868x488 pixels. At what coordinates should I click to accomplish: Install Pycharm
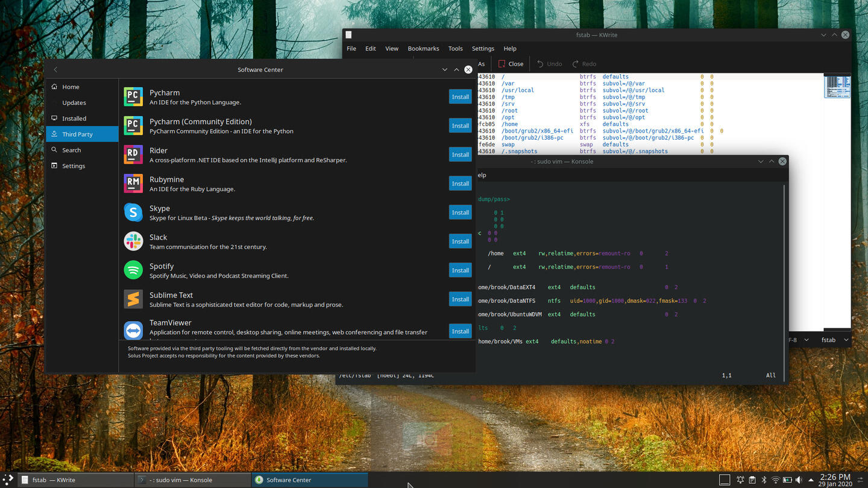tap(460, 96)
